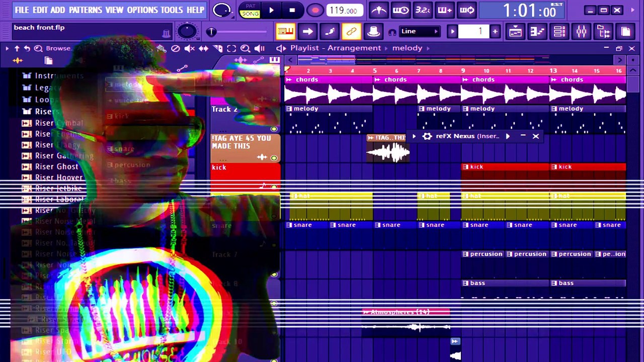The width and height of the screenshot is (644, 362).
Task: Click the pattern number field showing 1
Action: [x=473, y=32]
